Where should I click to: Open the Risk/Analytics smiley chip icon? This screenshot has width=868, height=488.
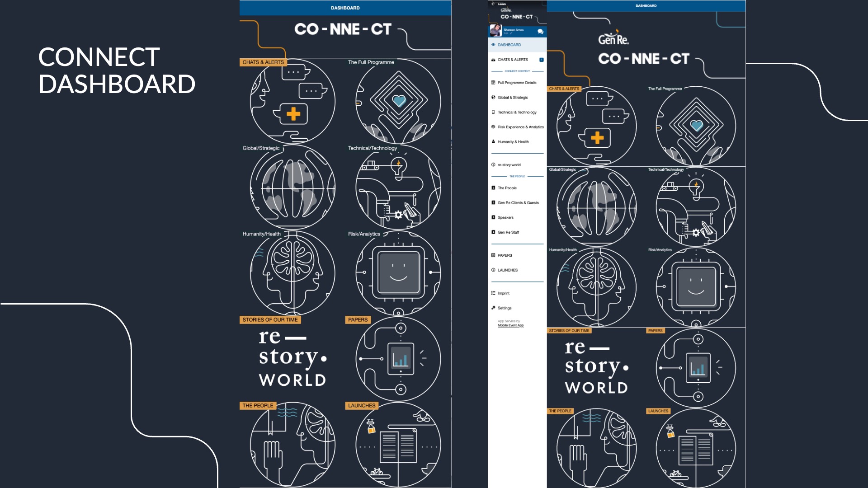click(x=398, y=273)
